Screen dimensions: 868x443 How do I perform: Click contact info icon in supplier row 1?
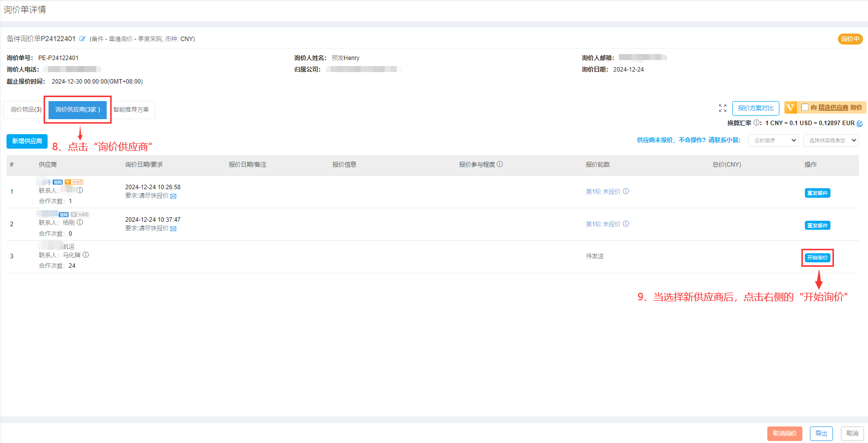[80, 190]
